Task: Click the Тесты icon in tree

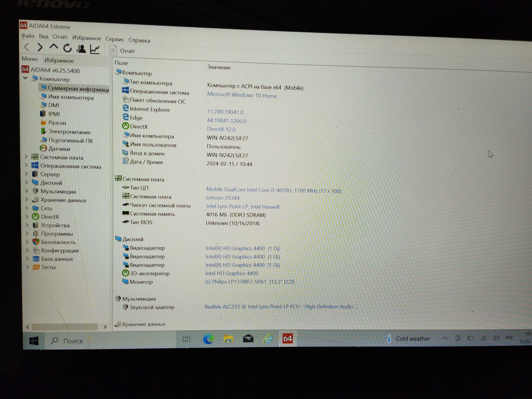Action: 36,267
